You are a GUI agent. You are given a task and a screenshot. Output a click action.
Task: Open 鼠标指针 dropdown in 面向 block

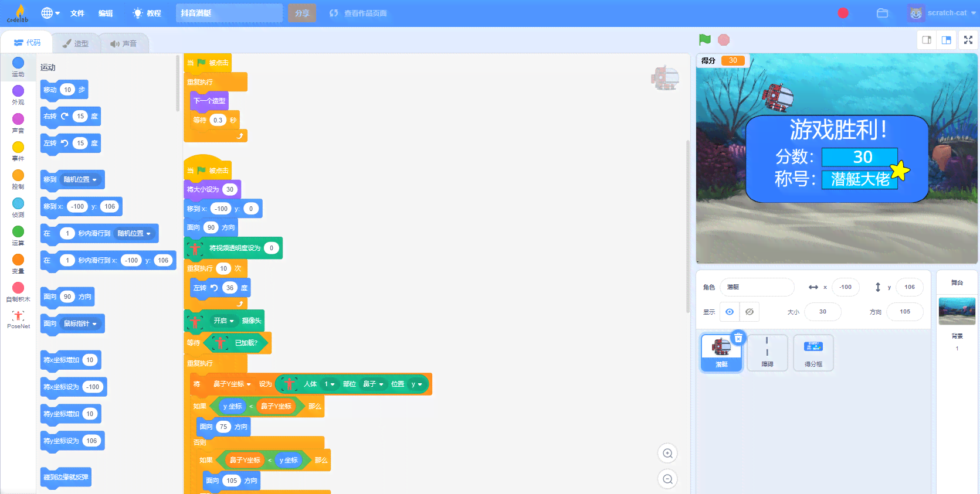pos(80,324)
